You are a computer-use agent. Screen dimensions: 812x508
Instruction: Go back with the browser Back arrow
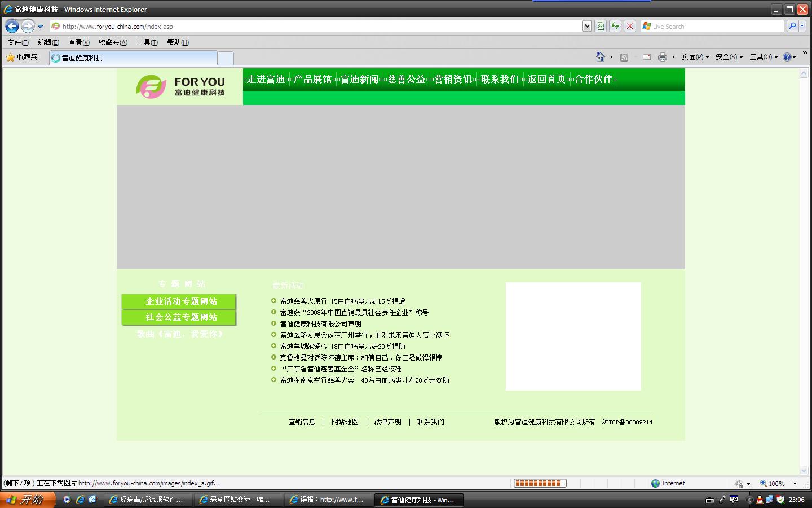pos(12,26)
